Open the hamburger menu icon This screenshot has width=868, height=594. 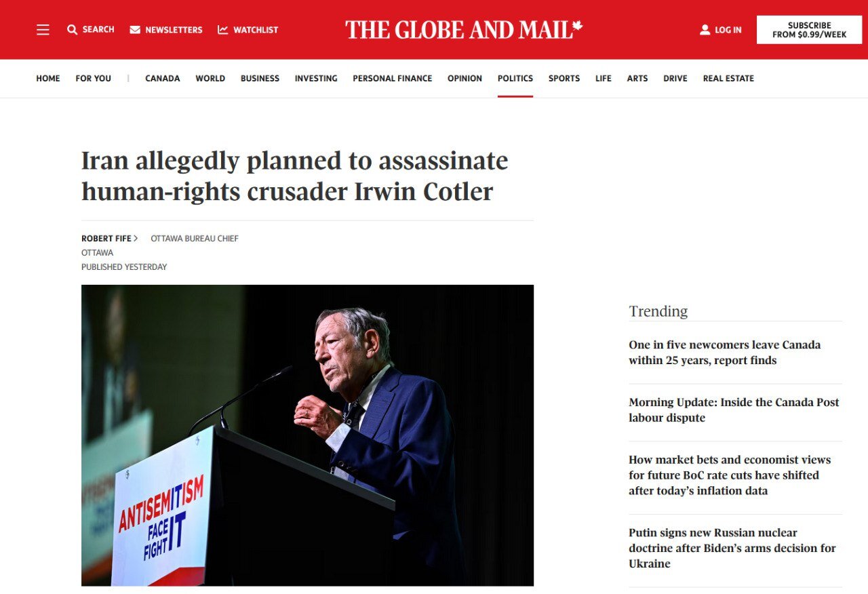43,30
